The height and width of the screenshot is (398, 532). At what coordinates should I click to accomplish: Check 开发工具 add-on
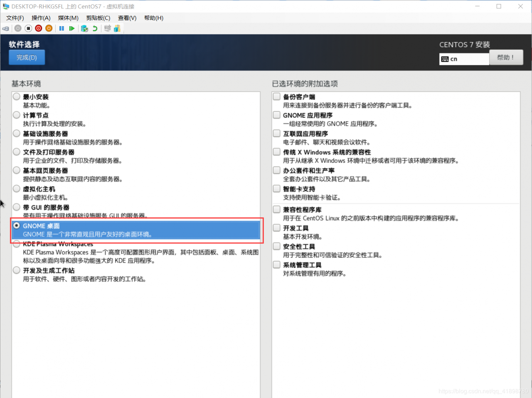click(277, 228)
